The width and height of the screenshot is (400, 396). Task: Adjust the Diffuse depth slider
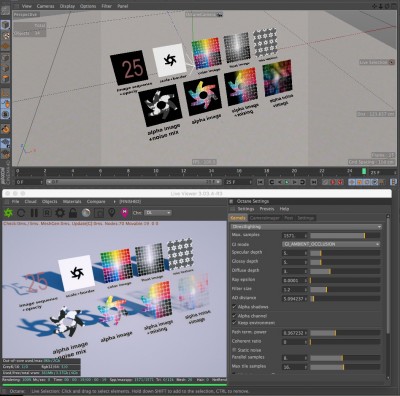(x=345, y=271)
